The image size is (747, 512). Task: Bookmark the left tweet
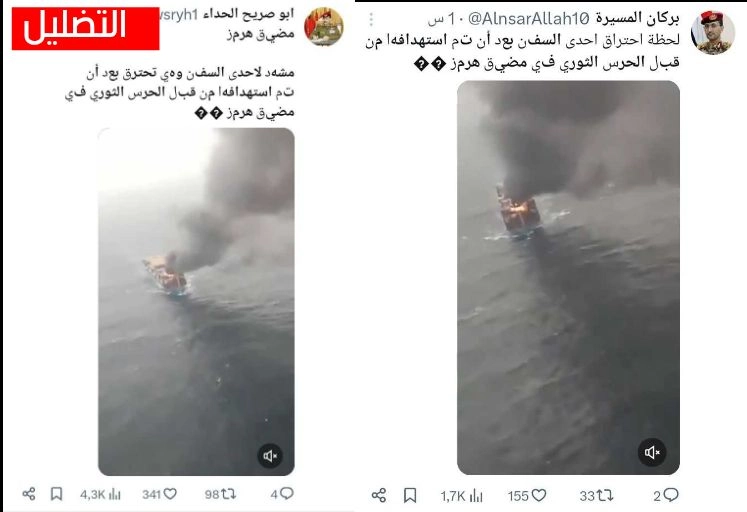[56, 493]
